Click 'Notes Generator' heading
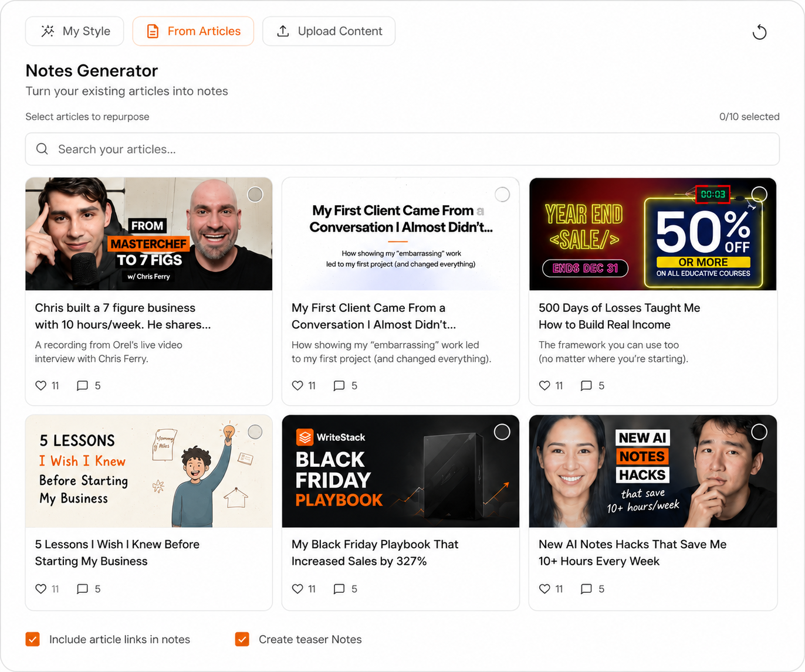Viewport: 805px width, 672px height. 92,70
